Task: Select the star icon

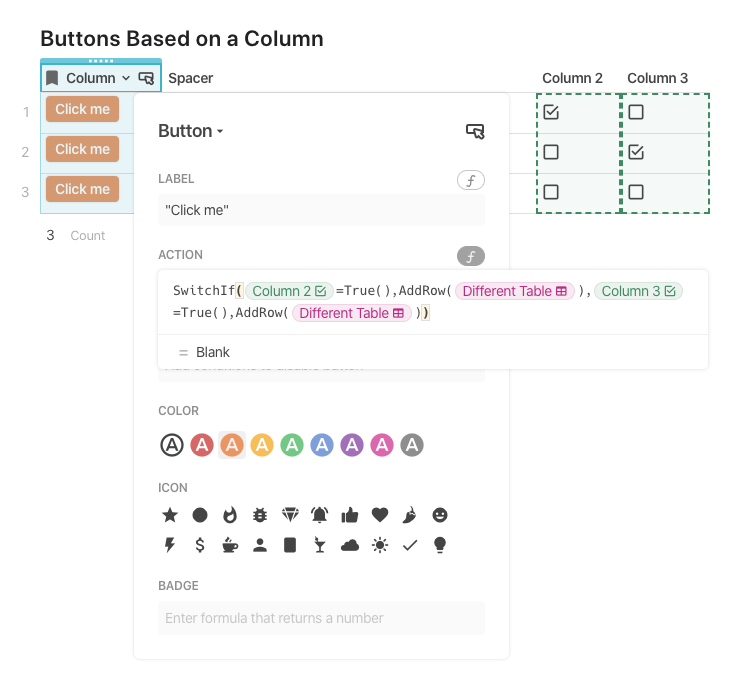Action: coord(170,515)
